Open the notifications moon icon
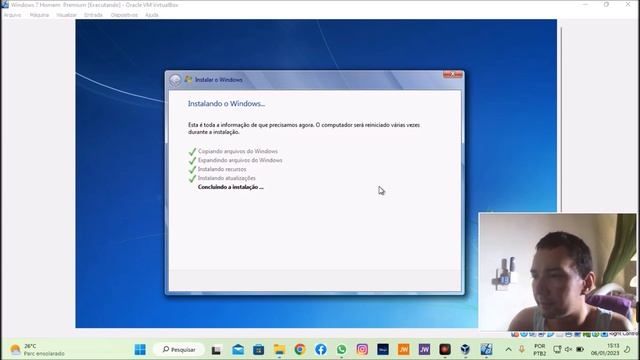640x360 pixels. (628, 349)
